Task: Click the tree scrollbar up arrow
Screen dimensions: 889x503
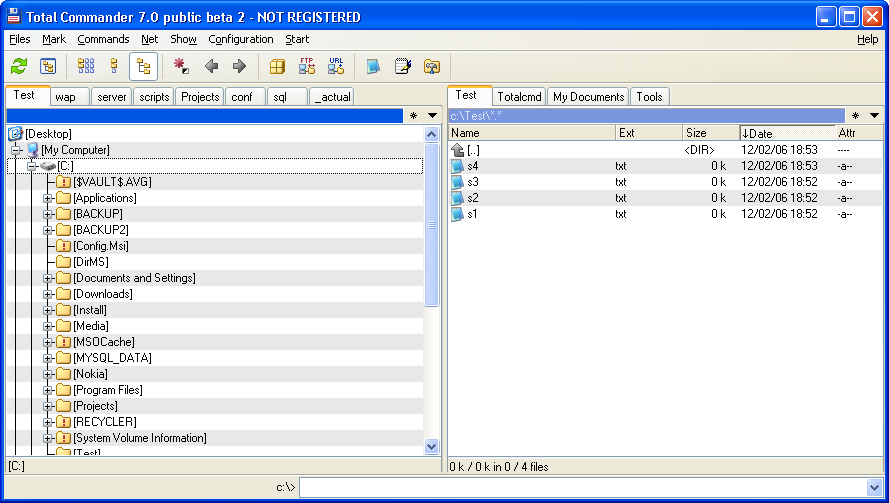Action: 431,134
